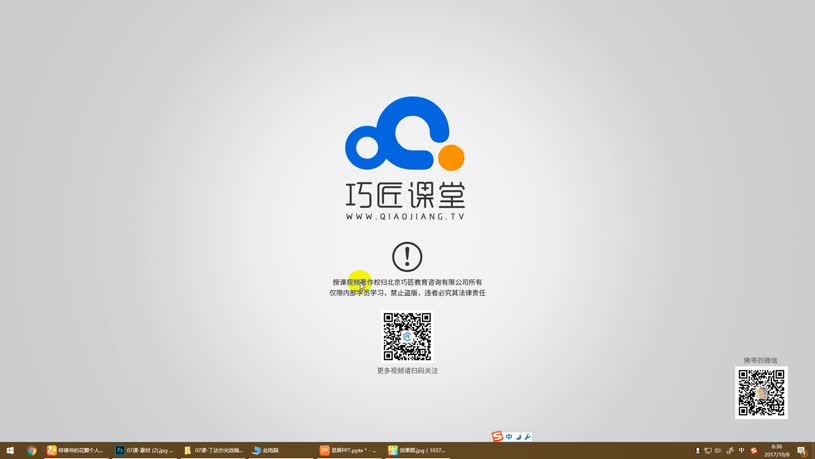
Task: Open the taskbar clock and date
Action: (777, 451)
